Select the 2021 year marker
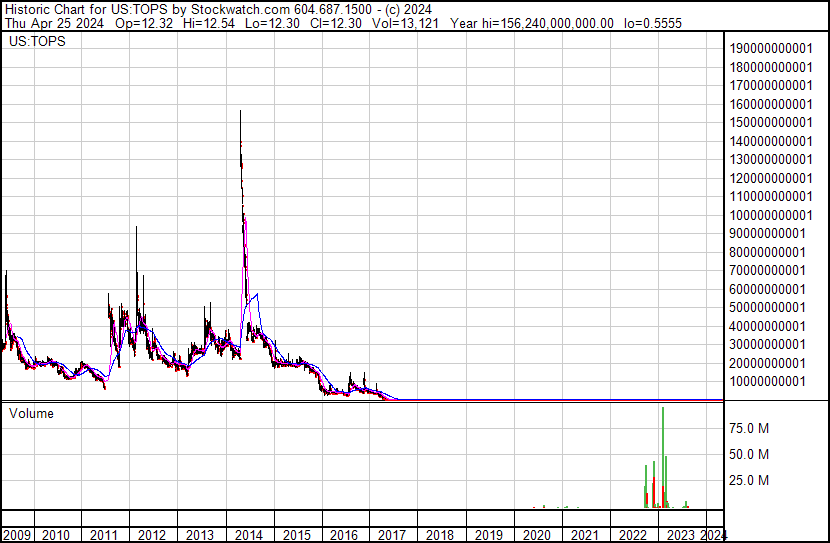830x543 pixels. [x=585, y=535]
